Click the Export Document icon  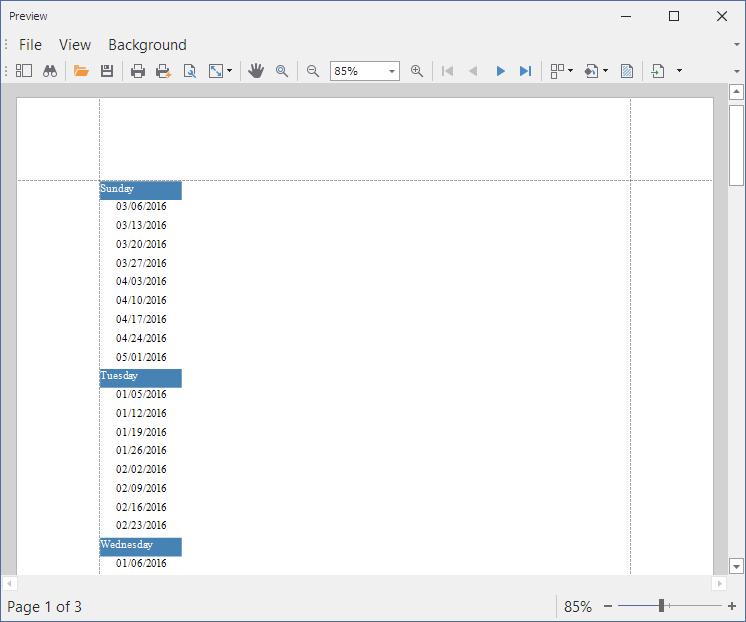pyautogui.click(x=658, y=71)
